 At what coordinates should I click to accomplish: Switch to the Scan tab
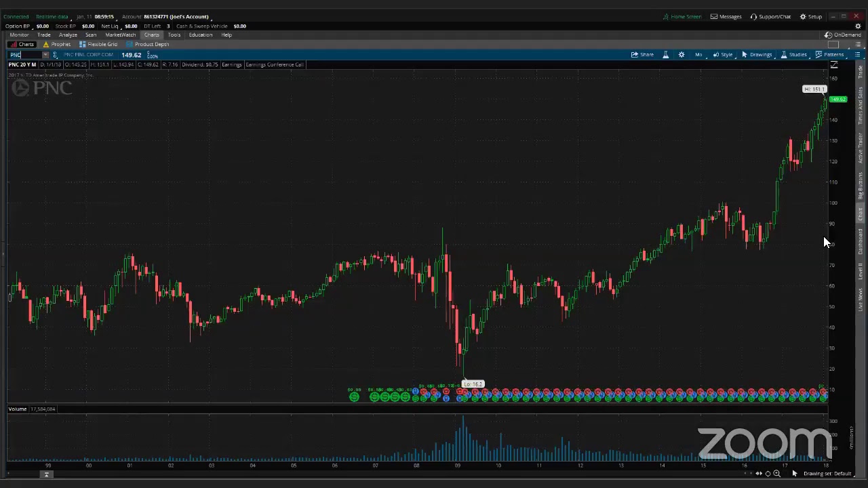pyautogui.click(x=91, y=35)
